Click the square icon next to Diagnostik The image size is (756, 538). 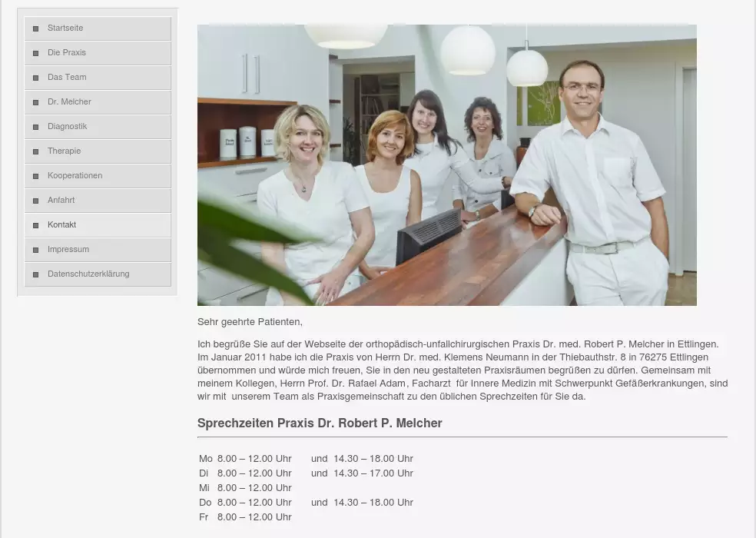[36, 127]
